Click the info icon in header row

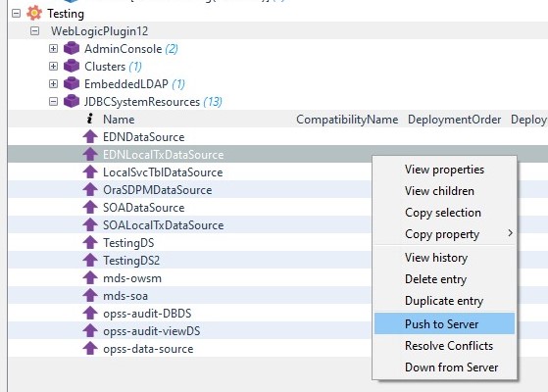click(90, 119)
